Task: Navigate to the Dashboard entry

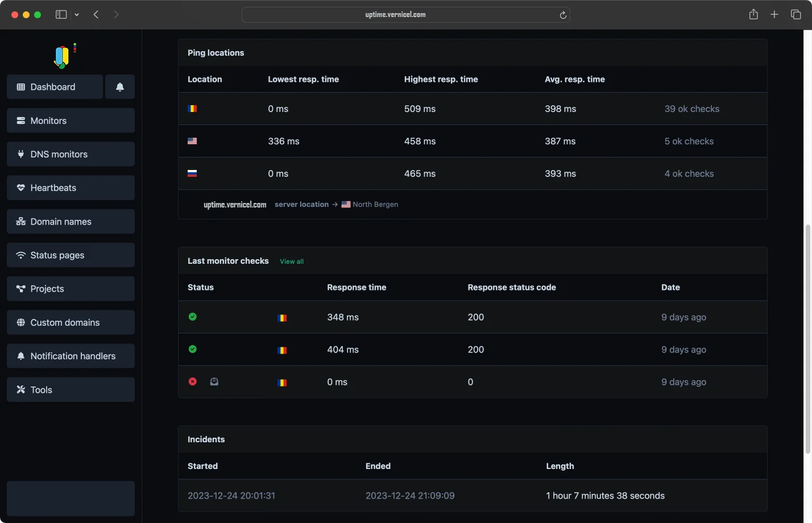Action: point(52,86)
